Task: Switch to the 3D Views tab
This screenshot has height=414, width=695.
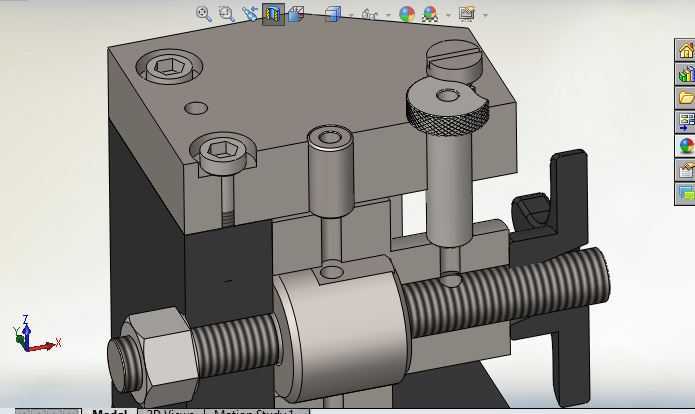Action: point(171,411)
